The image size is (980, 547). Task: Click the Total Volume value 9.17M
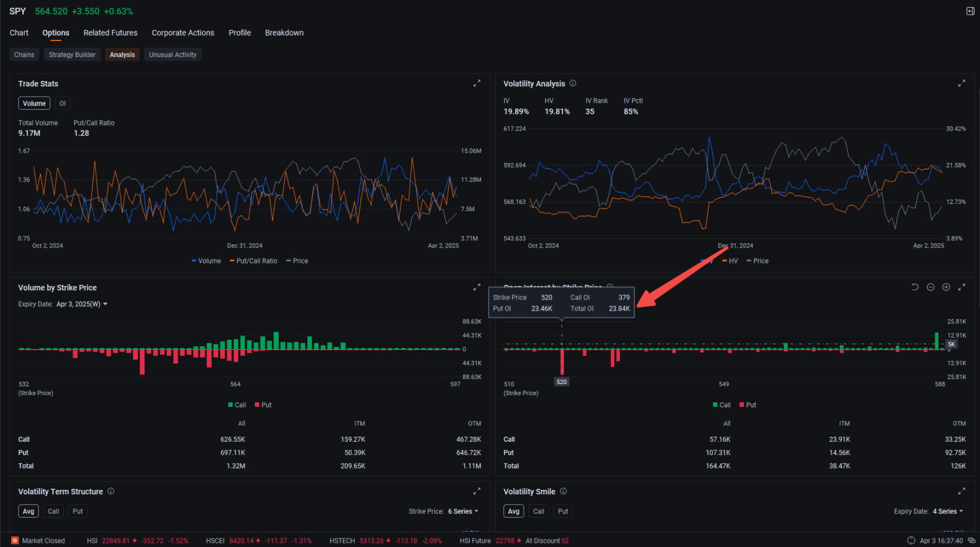29,133
